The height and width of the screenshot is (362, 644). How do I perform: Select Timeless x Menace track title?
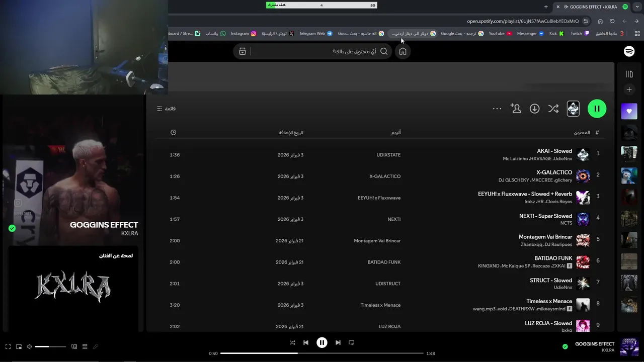pyautogui.click(x=549, y=302)
